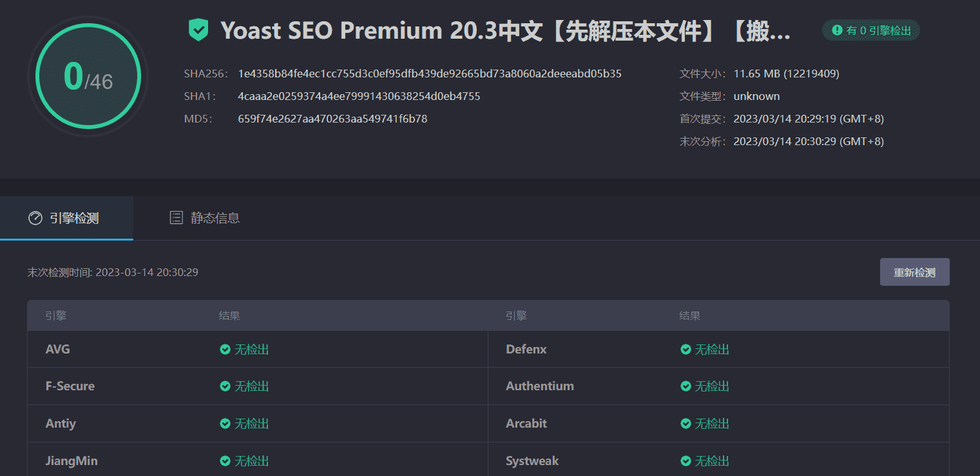Click the left 结果 column header
This screenshot has width=980, height=476.
click(x=229, y=316)
